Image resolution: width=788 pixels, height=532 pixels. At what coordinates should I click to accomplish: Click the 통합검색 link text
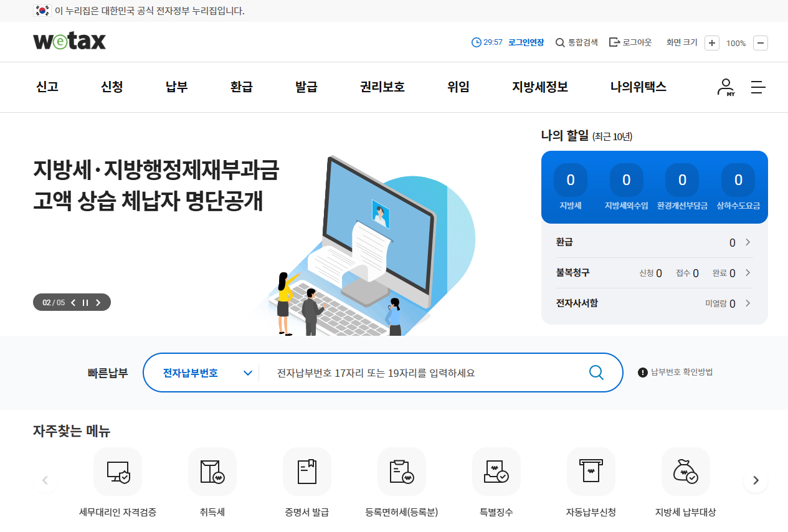coord(583,42)
